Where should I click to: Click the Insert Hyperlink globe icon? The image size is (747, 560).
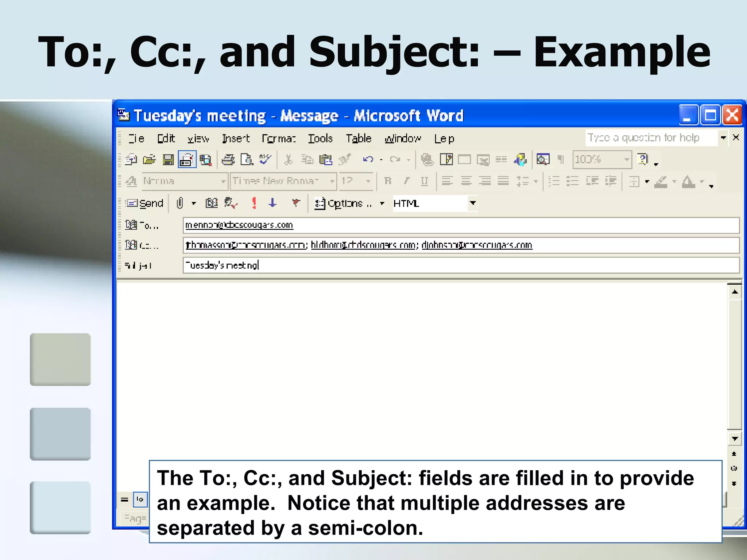427,160
